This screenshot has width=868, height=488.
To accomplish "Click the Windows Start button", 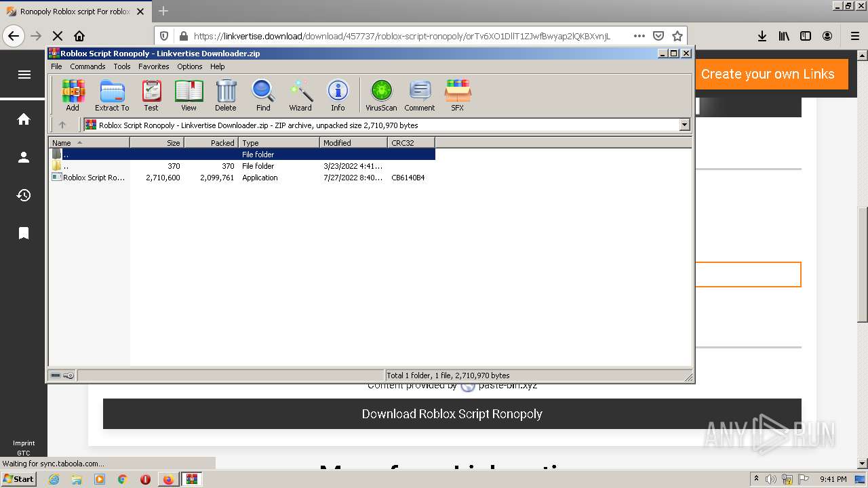I will pos(19,479).
